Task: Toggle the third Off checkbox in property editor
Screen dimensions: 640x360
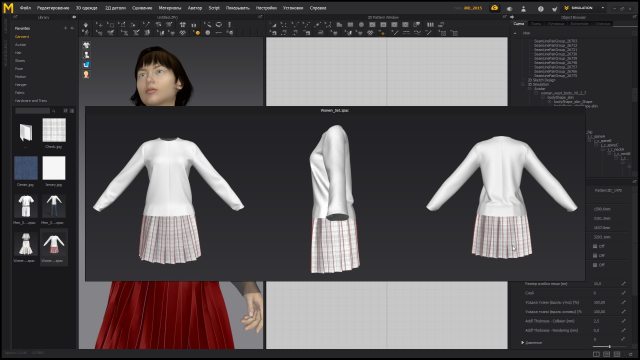Action: [x=595, y=265]
